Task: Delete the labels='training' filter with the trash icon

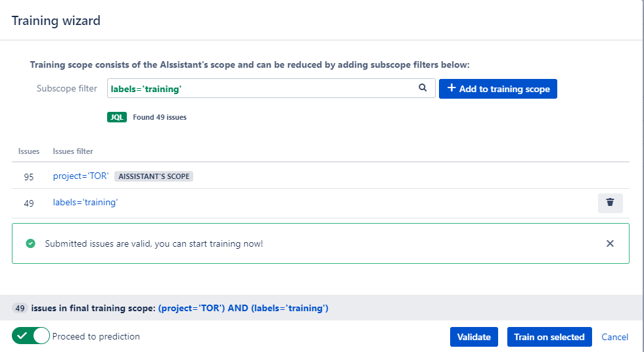Action: pos(610,203)
